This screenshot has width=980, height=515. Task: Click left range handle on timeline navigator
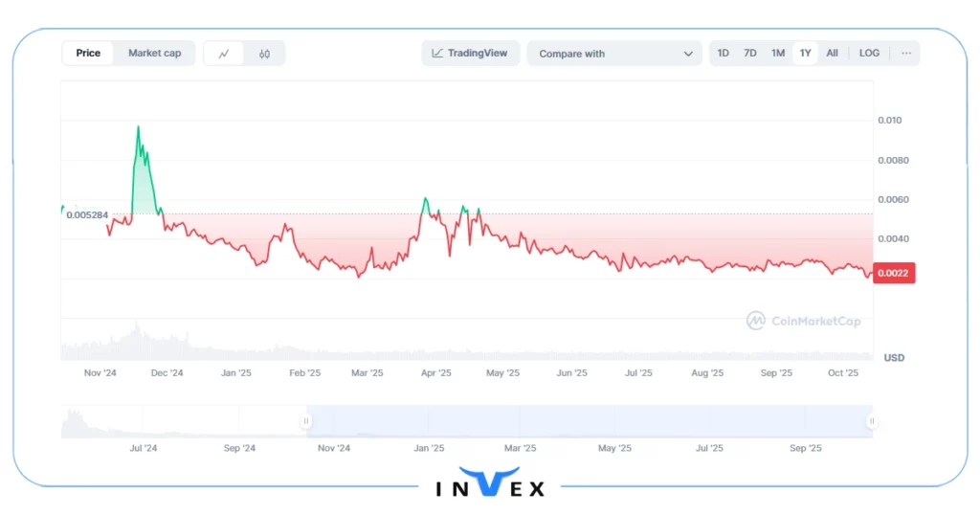pyautogui.click(x=306, y=420)
